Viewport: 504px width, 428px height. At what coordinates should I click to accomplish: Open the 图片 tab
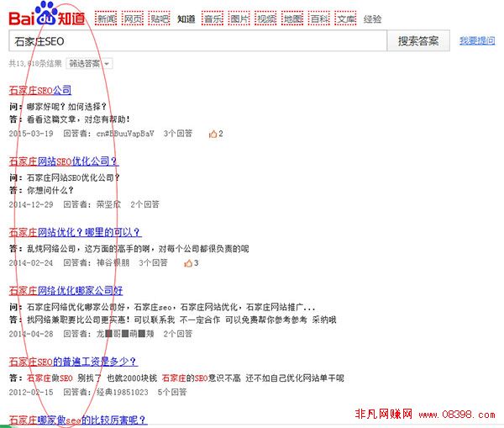(239, 19)
